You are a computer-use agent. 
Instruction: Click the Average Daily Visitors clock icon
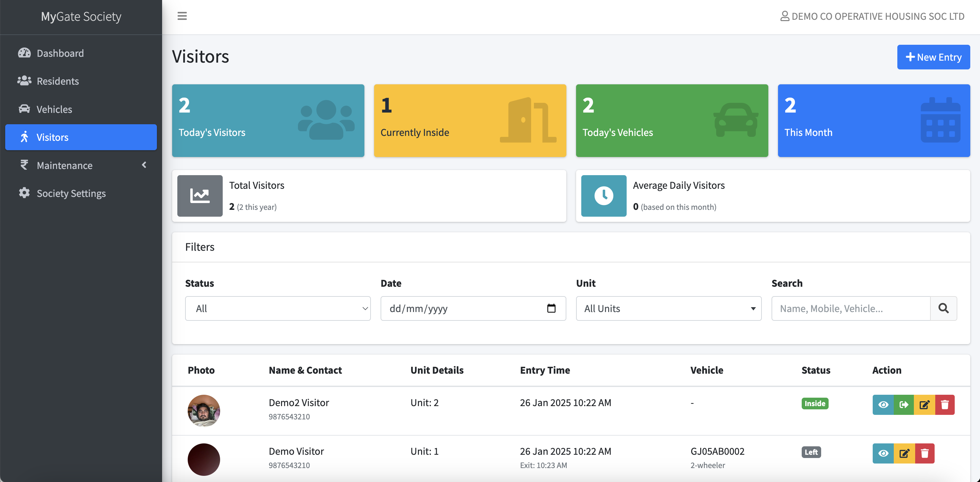point(604,196)
